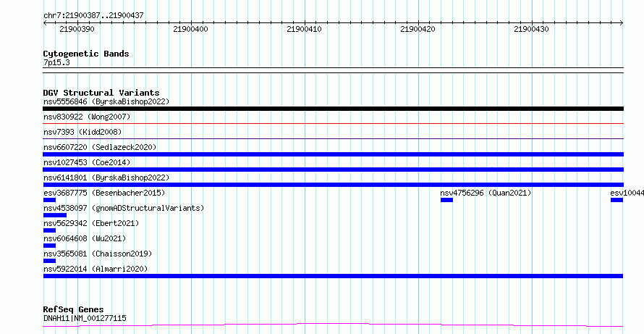Image resolution: width=644 pixels, height=334 pixels.
Task: Click ruler position 21900400
Action: tap(190, 29)
